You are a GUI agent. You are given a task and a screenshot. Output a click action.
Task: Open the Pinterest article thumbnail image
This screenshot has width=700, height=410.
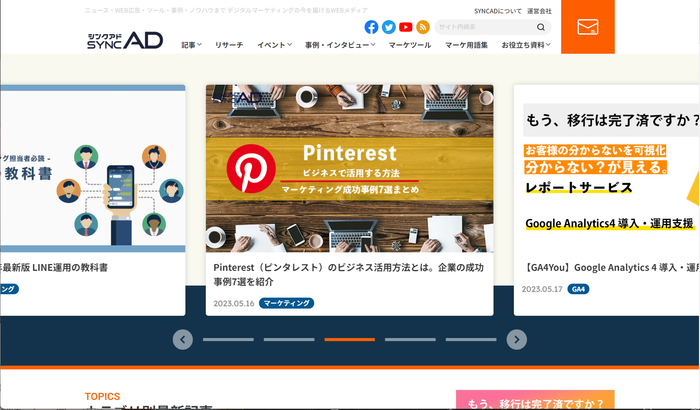coord(350,168)
